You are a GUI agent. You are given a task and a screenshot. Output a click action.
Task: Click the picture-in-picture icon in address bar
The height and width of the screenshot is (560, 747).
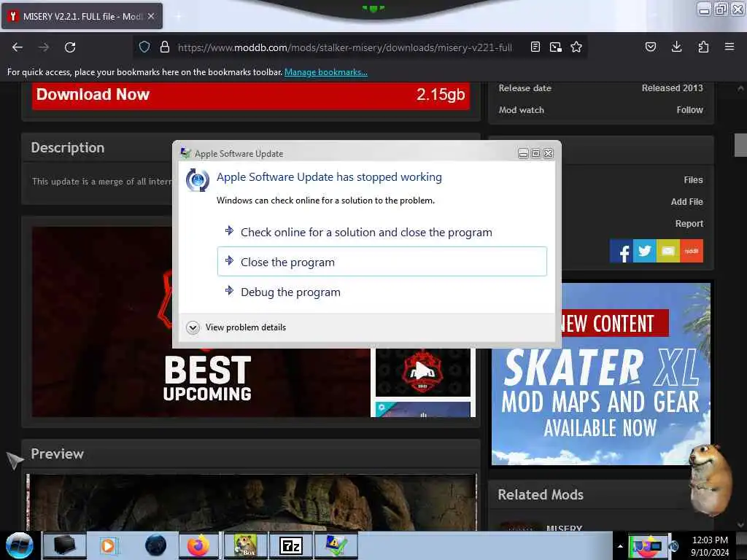pos(555,47)
